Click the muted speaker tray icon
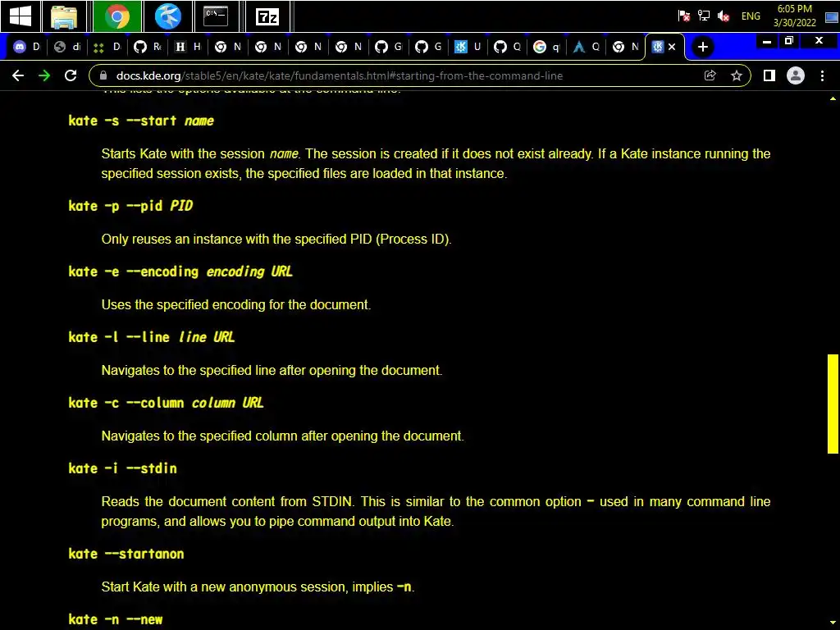 tap(724, 16)
